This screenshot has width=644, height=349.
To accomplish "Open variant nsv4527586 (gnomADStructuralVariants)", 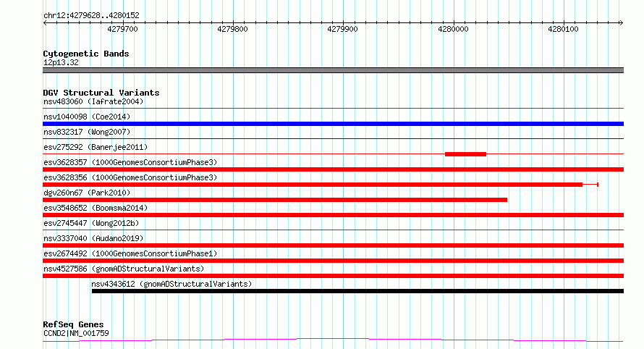I will click(124, 269).
